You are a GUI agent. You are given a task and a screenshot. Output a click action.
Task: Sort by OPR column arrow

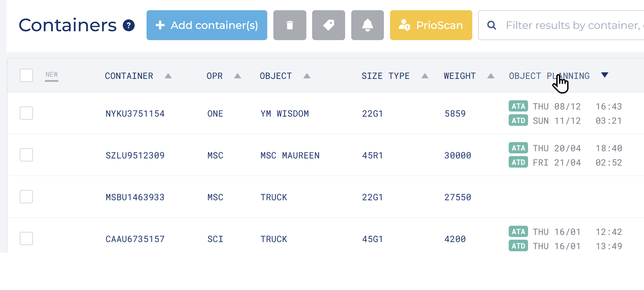click(x=237, y=76)
